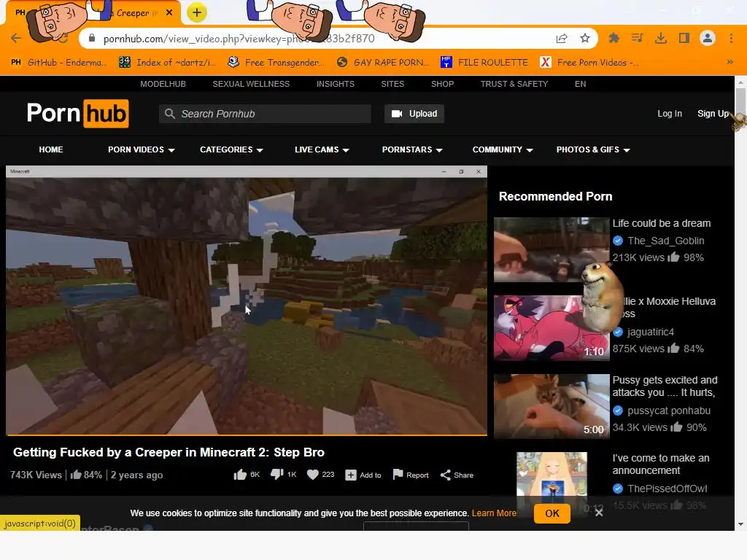747x560 pixels.
Task: Click the Sign Up link
Action: 713,114
